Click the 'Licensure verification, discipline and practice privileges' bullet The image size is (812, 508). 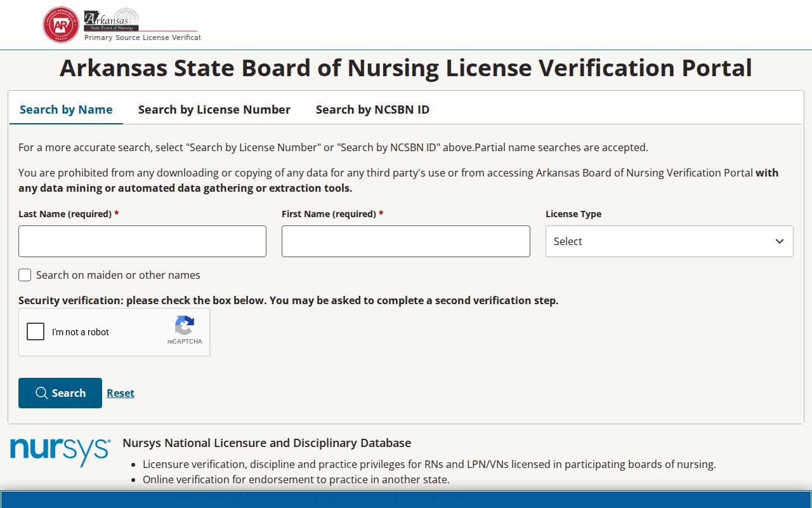click(429, 464)
